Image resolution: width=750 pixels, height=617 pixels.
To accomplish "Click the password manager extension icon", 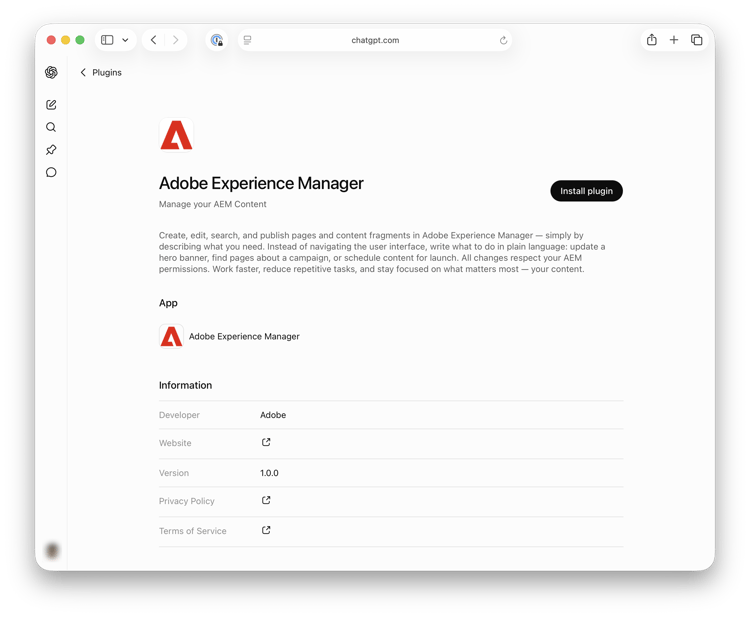I will [x=217, y=40].
